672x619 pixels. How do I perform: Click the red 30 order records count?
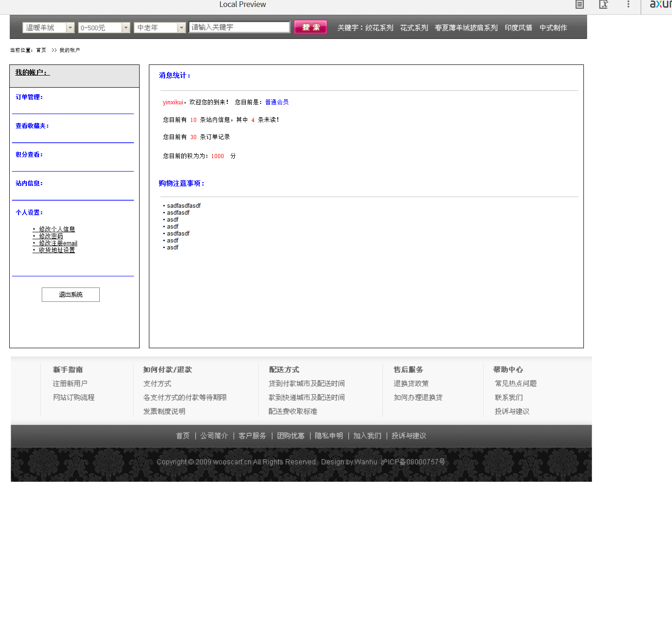(x=193, y=137)
